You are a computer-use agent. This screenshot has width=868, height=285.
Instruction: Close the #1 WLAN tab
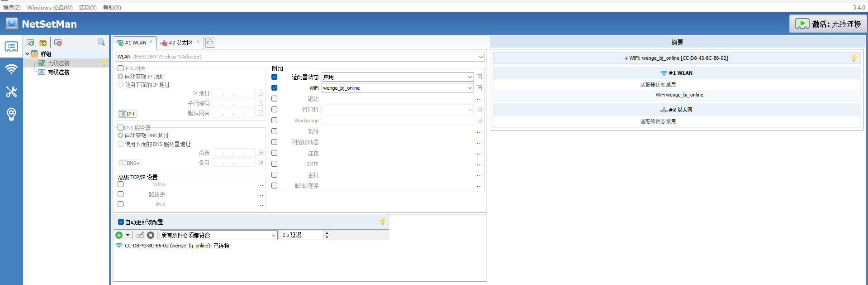(x=151, y=42)
